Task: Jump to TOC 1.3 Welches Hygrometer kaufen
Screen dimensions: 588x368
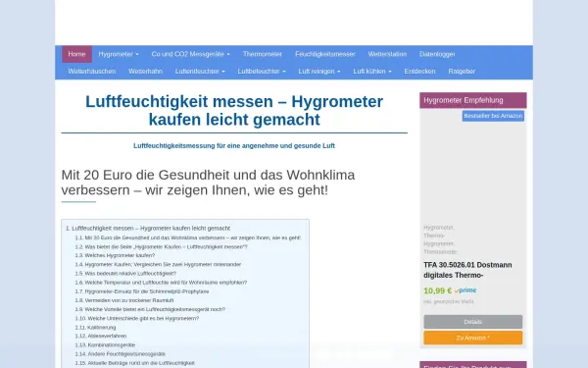Action: [115, 255]
